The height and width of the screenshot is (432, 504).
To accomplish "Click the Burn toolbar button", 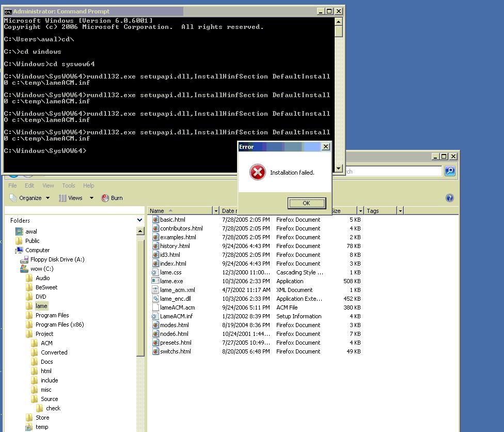I will pos(112,198).
